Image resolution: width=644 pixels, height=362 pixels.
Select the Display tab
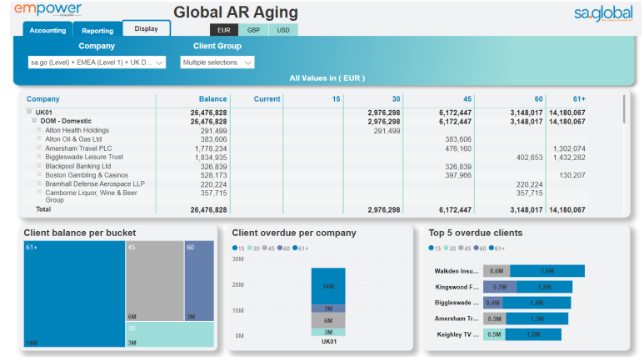147,28
